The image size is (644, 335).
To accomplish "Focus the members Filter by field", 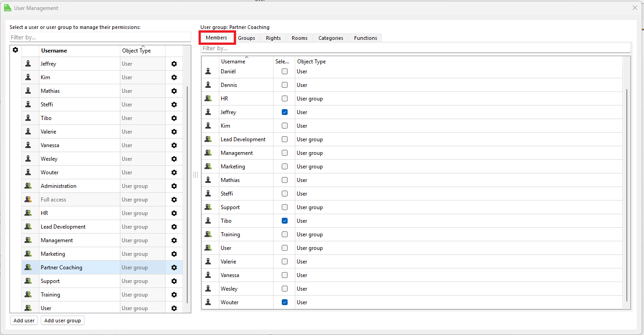I will [415, 48].
